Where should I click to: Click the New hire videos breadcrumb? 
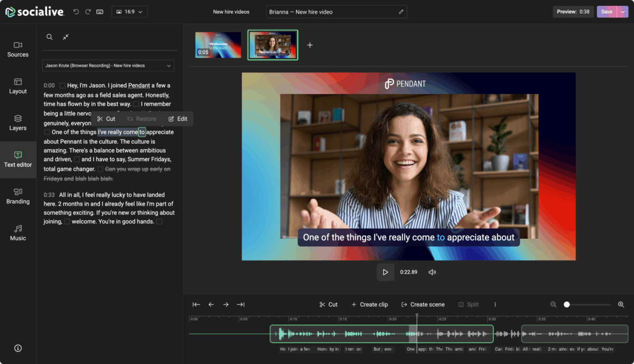point(231,12)
